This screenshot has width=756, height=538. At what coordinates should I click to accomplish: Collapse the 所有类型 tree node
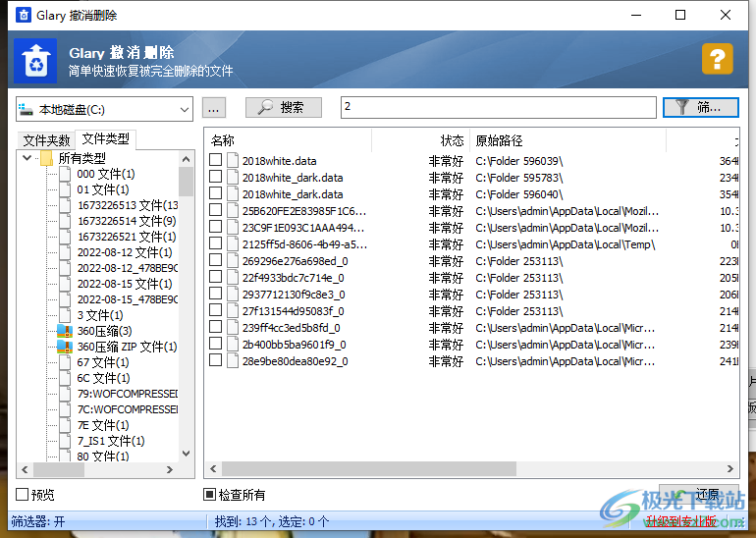pyautogui.click(x=27, y=158)
